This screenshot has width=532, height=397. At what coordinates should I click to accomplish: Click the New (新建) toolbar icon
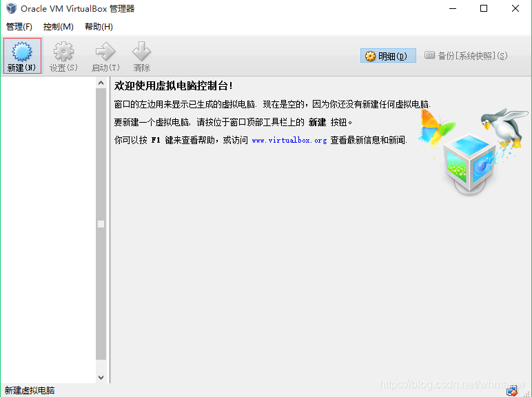tap(22, 56)
